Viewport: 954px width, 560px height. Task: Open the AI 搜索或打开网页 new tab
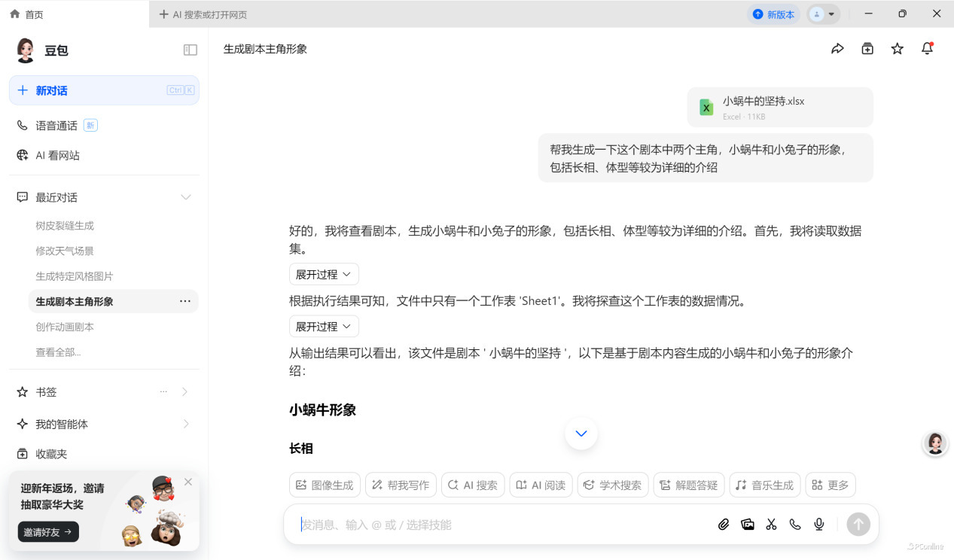pos(203,14)
